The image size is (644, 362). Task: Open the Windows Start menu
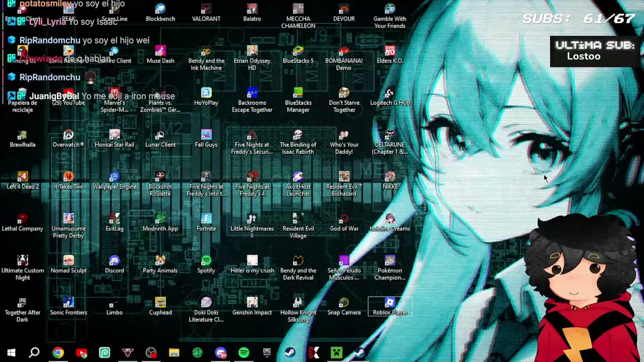tap(11, 352)
